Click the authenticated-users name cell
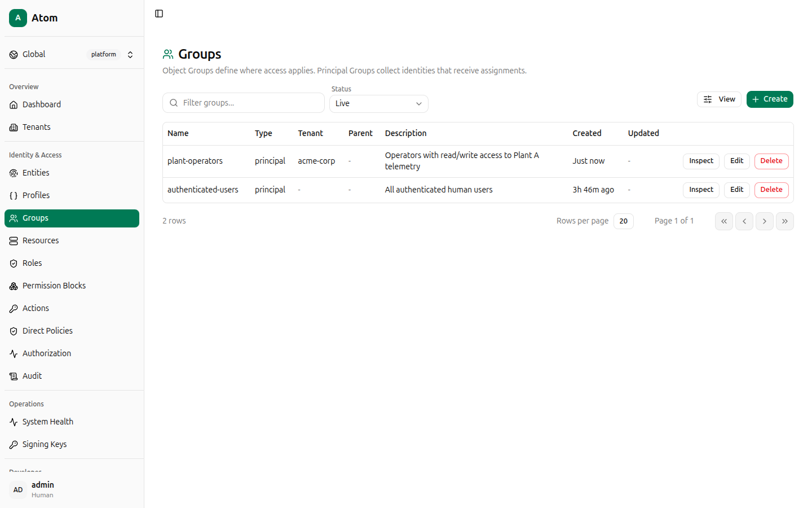The width and height of the screenshot is (812, 508). pyautogui.click(x=203, y=190)
